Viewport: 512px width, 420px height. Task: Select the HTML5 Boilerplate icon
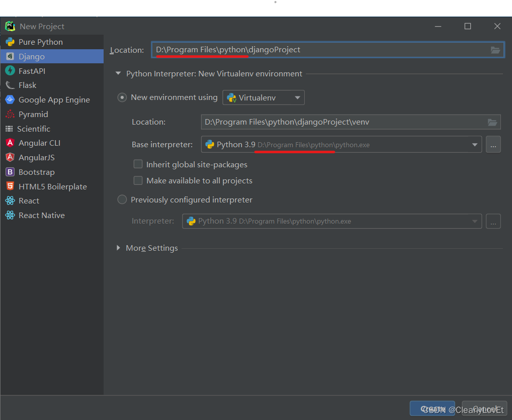[x=10, y=186]
